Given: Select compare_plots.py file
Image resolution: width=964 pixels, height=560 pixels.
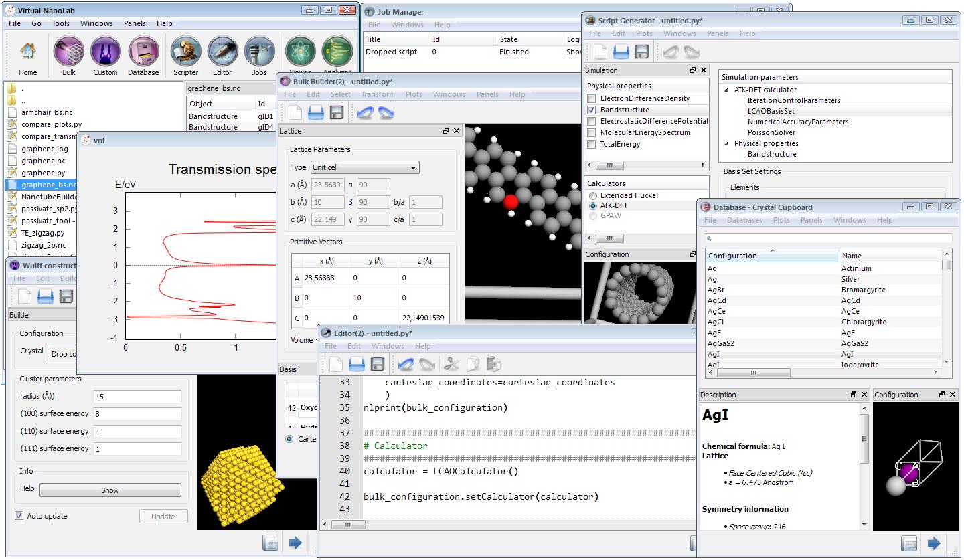Looking at the screenshot, I should pos(51,124).
